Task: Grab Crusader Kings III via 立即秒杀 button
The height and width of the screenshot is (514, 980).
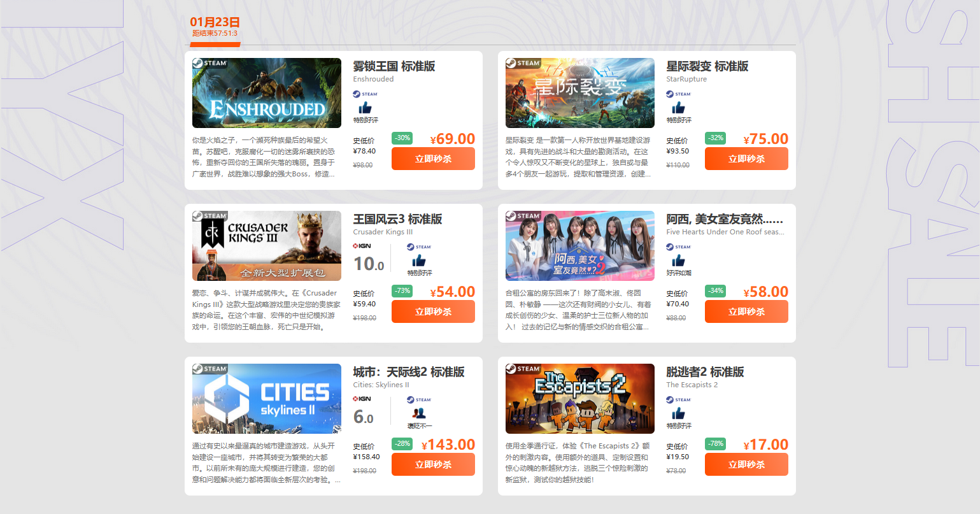Action: [x=433, y=311]
